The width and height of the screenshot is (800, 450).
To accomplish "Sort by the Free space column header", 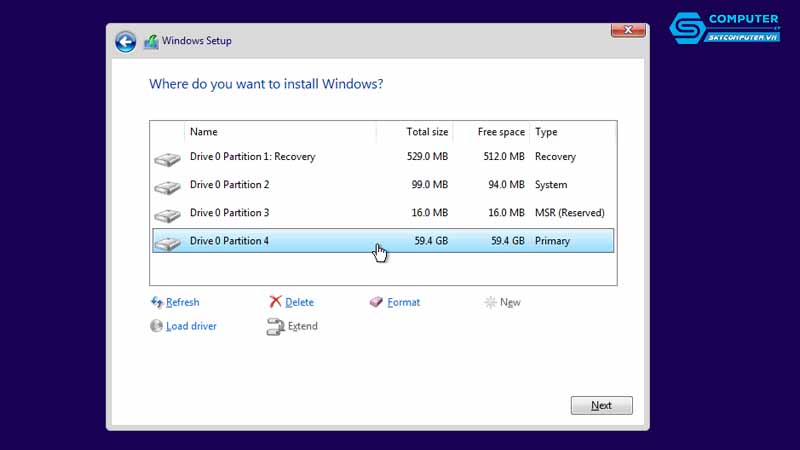I will 492,132.
